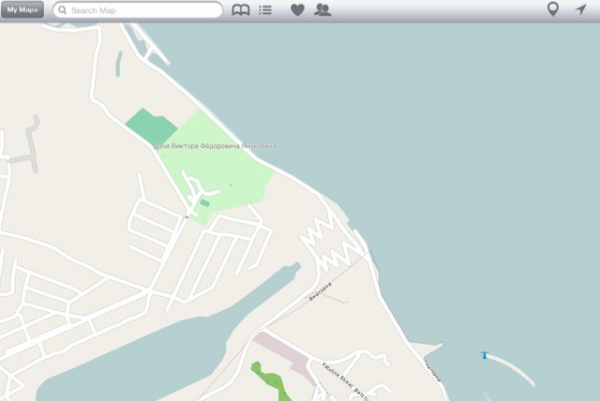This screenshot has height=401, width=600.
Task: Open favorites heart icon
Action: click(297, 10)
